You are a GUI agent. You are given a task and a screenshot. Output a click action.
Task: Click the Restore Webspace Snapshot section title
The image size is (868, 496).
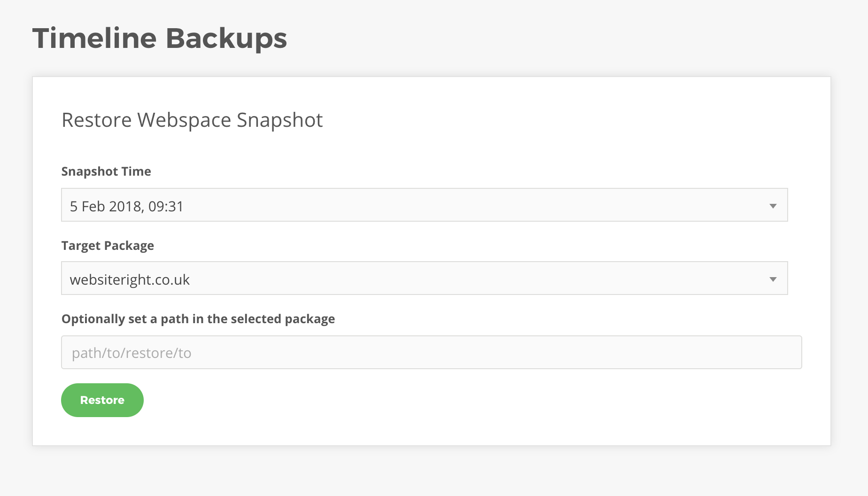192,120
